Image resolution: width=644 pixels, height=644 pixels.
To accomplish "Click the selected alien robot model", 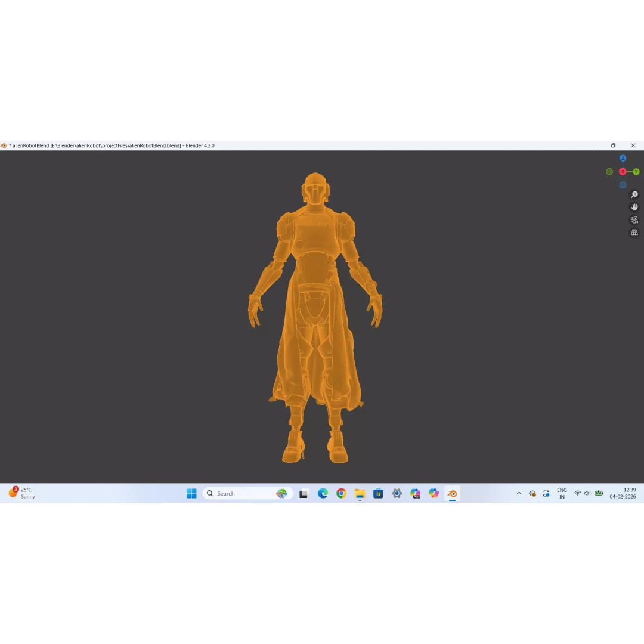I will (315, 268).
